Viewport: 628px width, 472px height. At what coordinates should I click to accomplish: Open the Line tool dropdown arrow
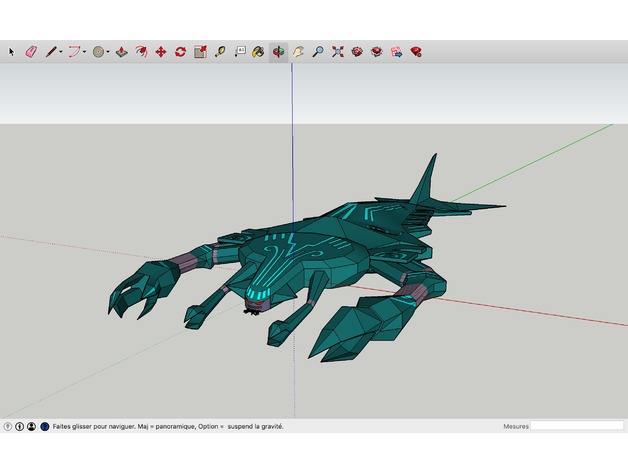(x=61, y=51)
